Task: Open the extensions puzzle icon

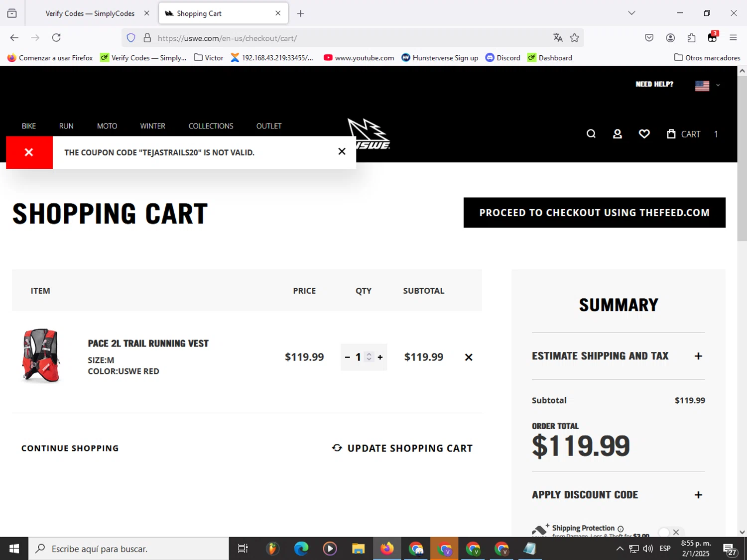Action: (691, 37)
